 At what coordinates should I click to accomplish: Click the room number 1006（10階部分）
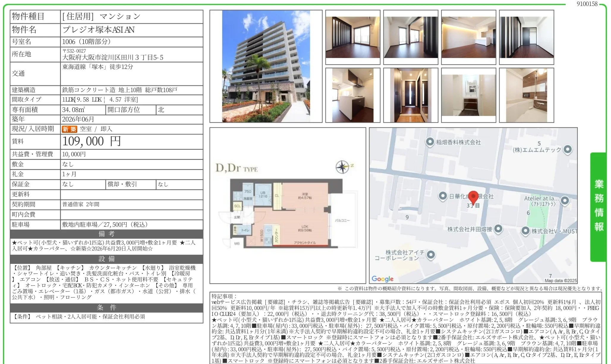[86, 42]
